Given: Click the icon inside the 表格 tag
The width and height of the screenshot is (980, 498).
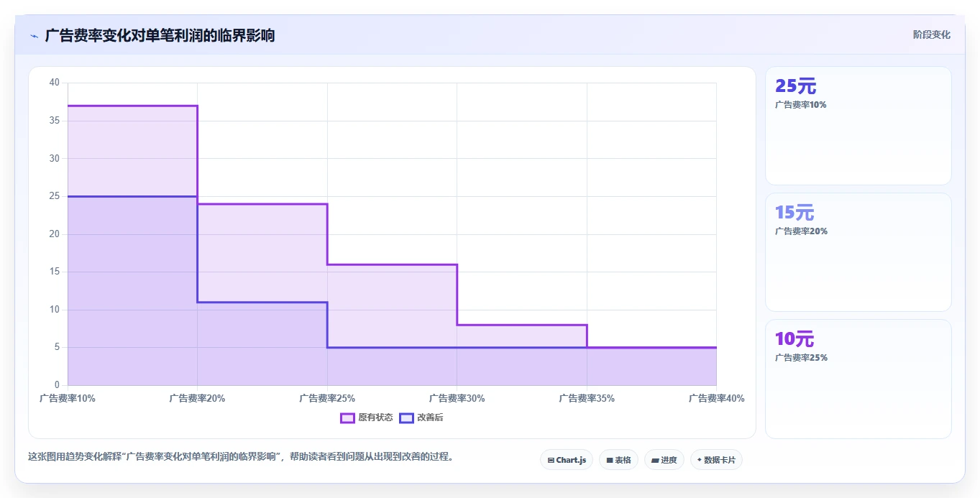Looking at the screenshot, I should tap(610, 460).
